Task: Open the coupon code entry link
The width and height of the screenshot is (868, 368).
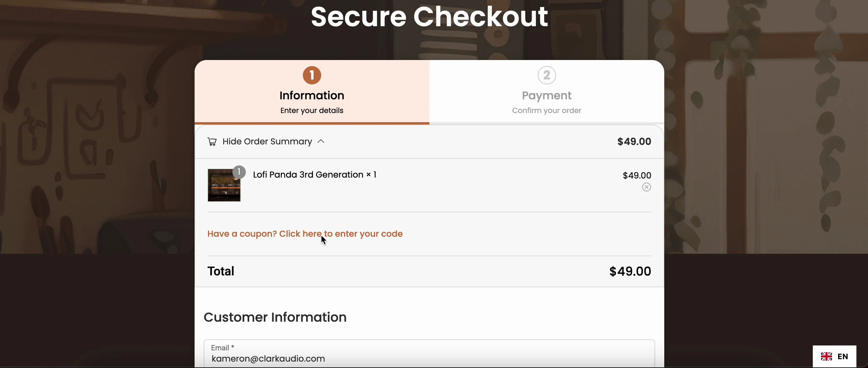Action: coord(305,234)
